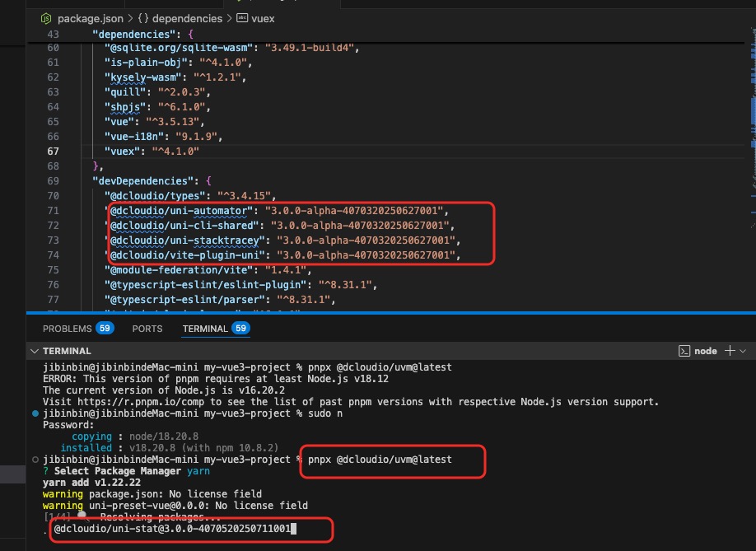
Task: Click the string symbol icon before vuex breadcrumb
Action: (242, 18)
